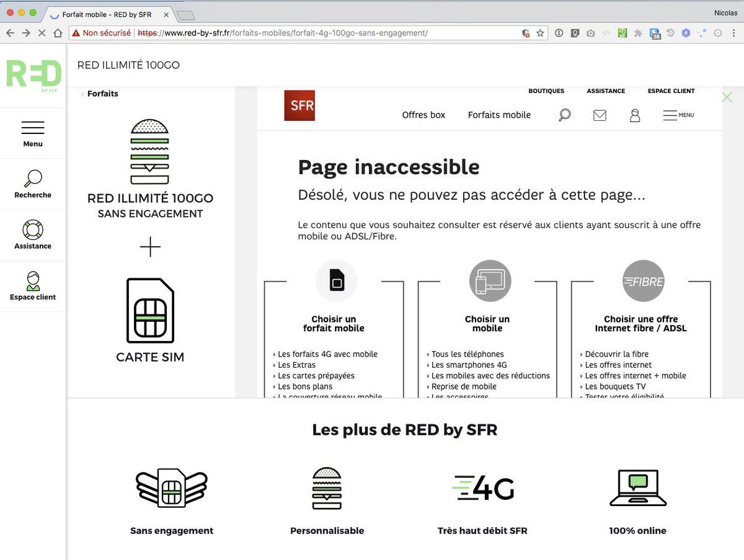744x560 pixels.
Task: Click the SFR header user account icon
Action: tap(635, 115)
